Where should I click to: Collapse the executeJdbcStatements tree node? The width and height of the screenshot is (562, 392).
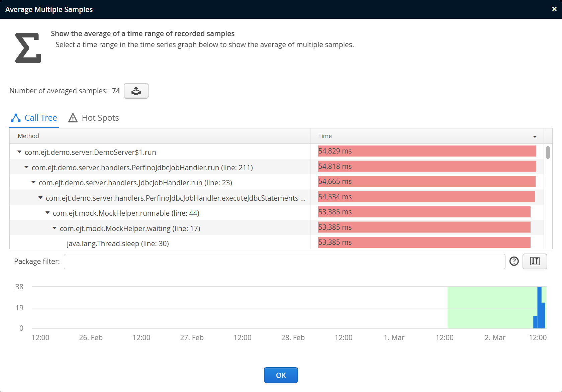(x=40, y=198)
